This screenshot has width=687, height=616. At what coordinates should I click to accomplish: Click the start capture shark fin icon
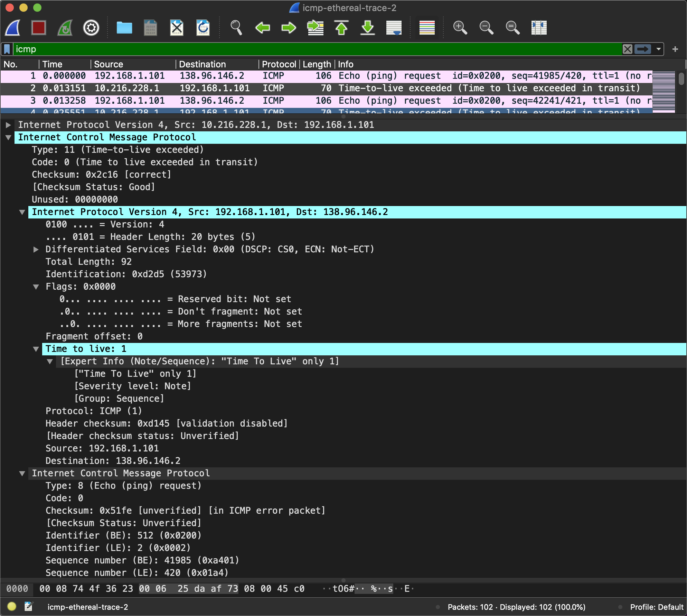point(13,28)
